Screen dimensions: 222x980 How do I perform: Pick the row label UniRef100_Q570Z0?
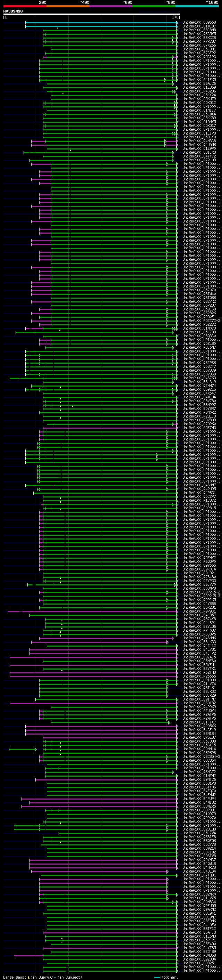[x=199, y=290]
